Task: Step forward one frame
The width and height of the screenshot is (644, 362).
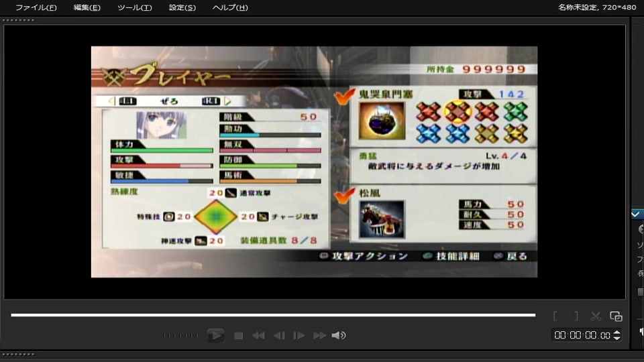Action: tap(299, 336)
